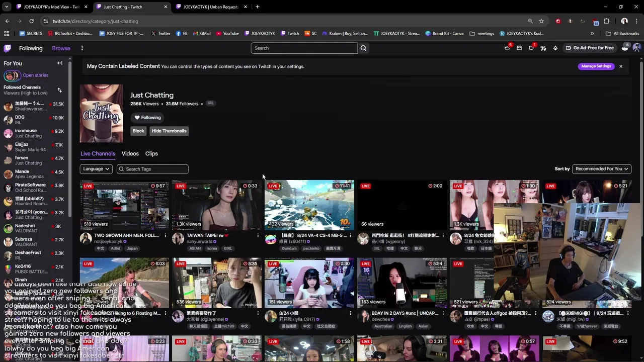
Task: Open the whispers chat bubble icon
Action: [x=531, y=48]
